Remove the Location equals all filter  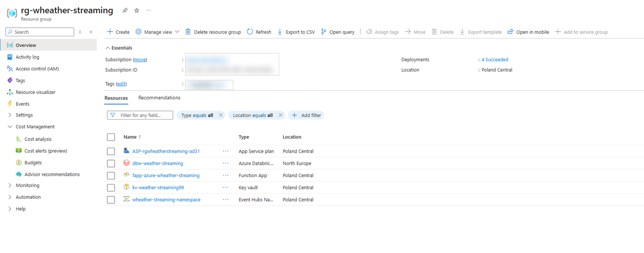coord(280,115)
